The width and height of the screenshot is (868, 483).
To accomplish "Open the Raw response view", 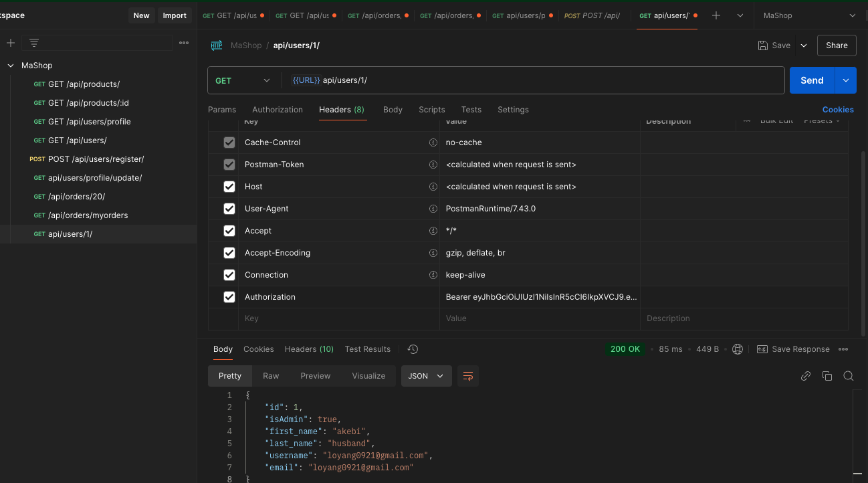I will (x=271, y=376).
